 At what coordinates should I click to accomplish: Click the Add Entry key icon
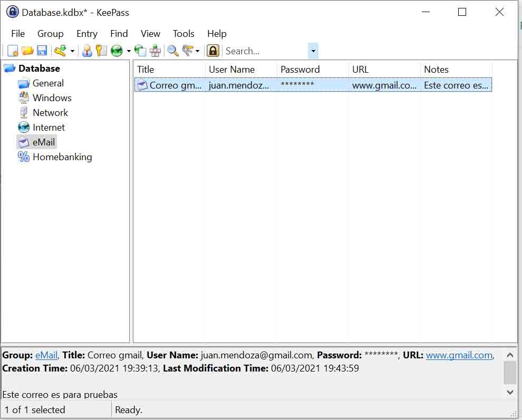[x=60, y=51]
